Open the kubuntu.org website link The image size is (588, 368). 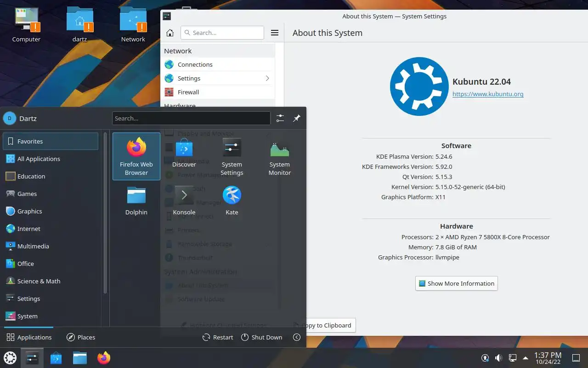[x=488, y=94]
